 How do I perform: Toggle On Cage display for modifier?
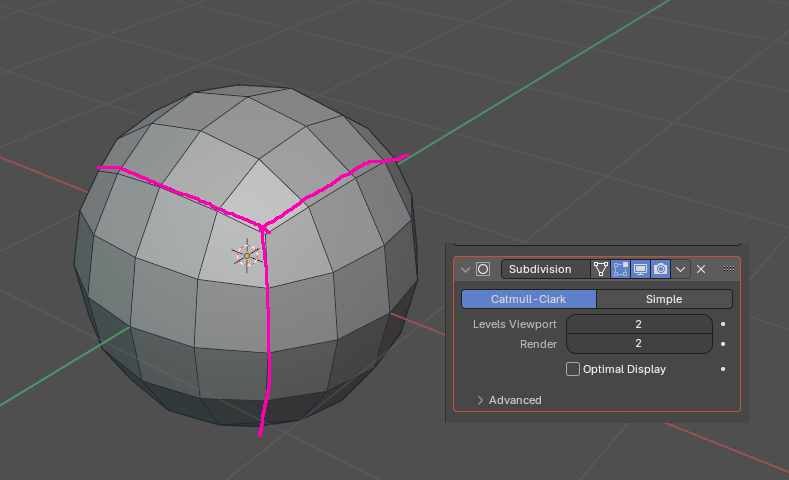pos(600,269)
